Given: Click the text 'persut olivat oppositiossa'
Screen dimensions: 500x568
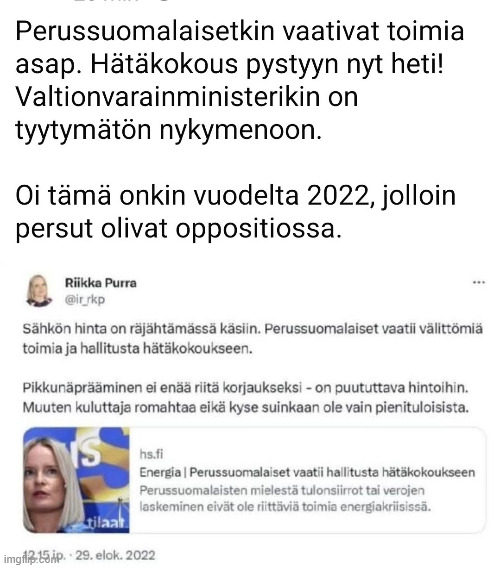Looking at the screenshot, I should 178,229.
